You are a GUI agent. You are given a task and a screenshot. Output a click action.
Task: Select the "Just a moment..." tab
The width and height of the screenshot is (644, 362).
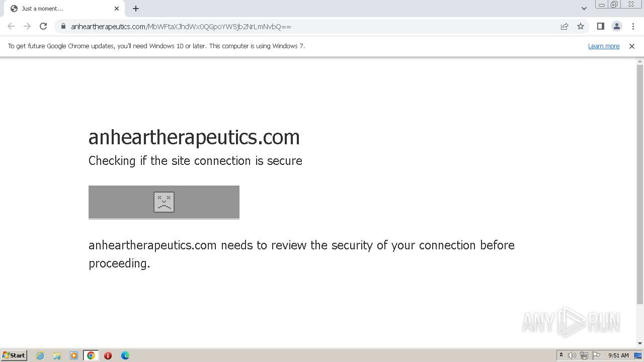[x=60, y=9]
